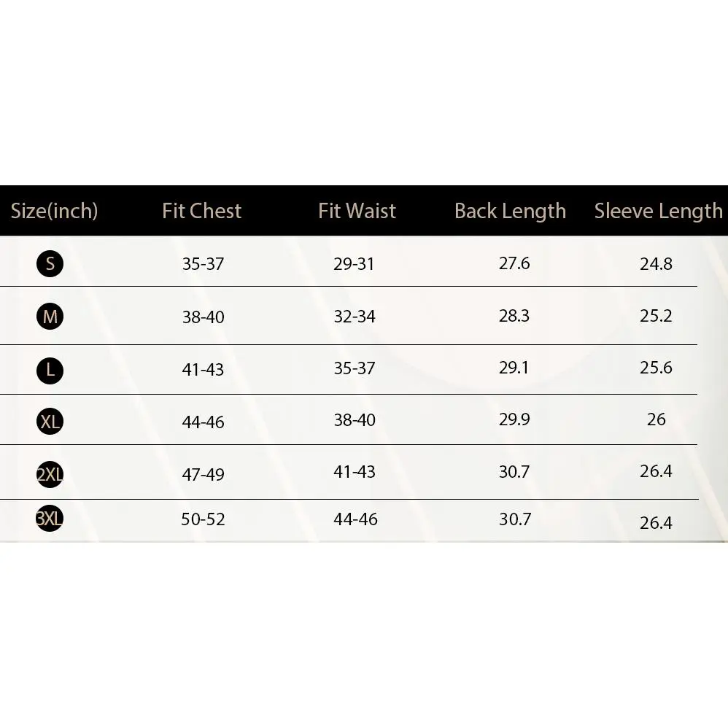Click the 29-31 waist value
728x728 pixels.
tap(354, 263)
